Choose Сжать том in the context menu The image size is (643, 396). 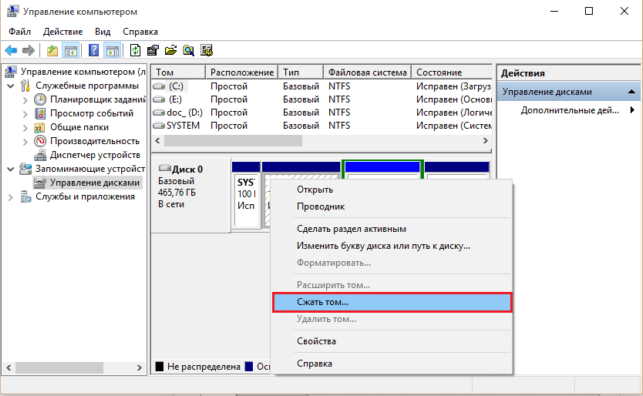pyautogui.click(x=392, y=302)
